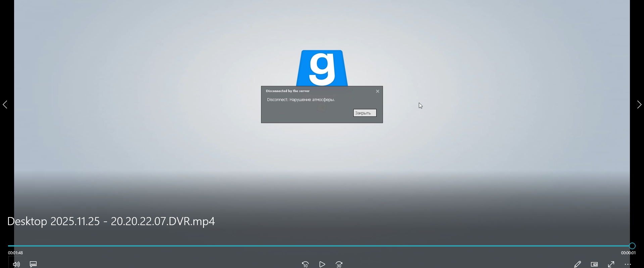Click the seek bar progress handle
This screenshot has width=644, height=268.
pyautogui.click(x=632, y=246)
